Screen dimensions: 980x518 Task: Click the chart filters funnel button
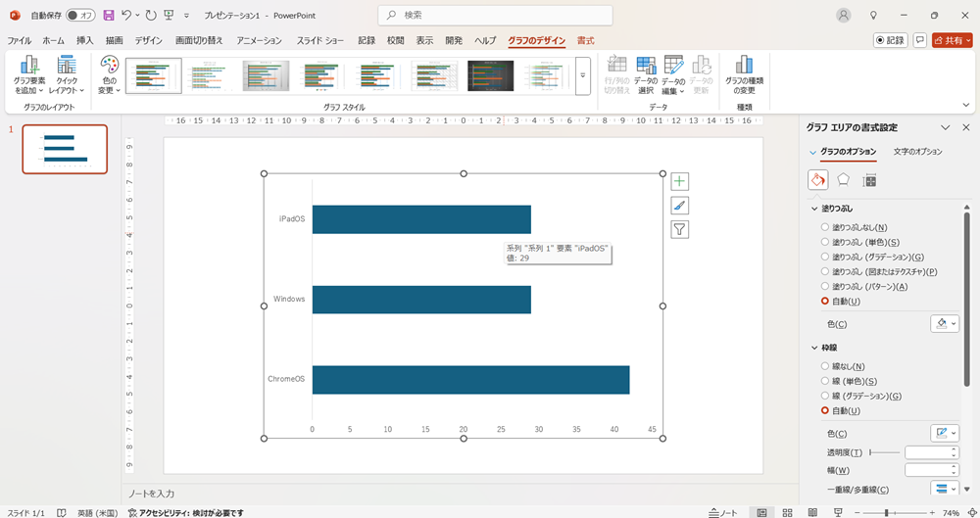point(679,229)
